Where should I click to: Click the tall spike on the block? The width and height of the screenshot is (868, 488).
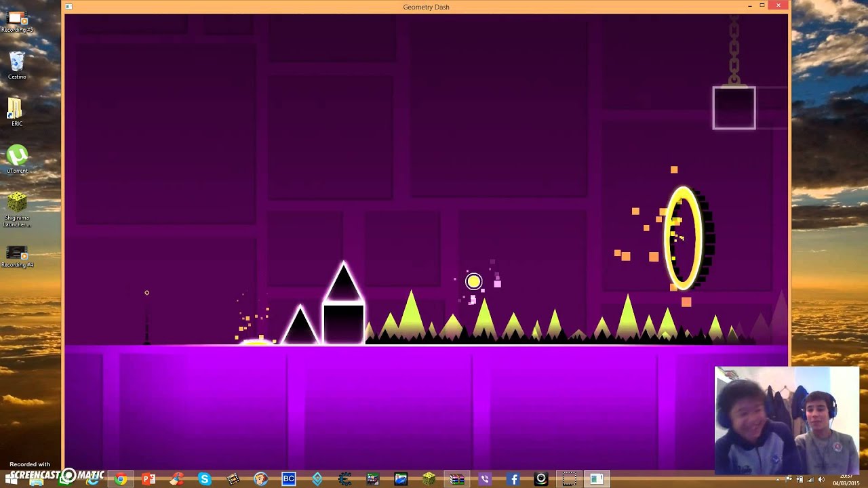343,282
